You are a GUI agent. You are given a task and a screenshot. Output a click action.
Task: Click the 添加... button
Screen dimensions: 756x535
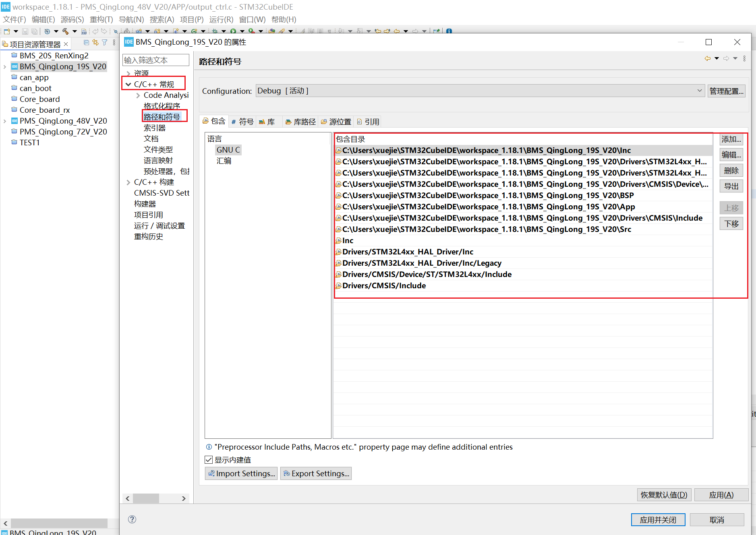click(x=731, y=139)
